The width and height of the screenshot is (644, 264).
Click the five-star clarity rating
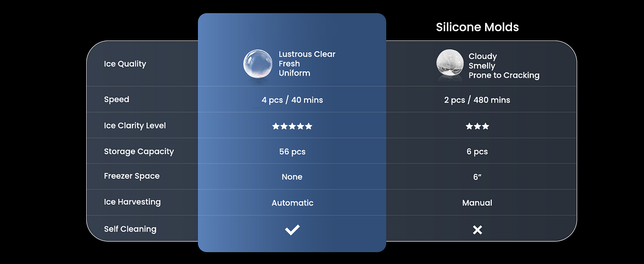(292, 126)
